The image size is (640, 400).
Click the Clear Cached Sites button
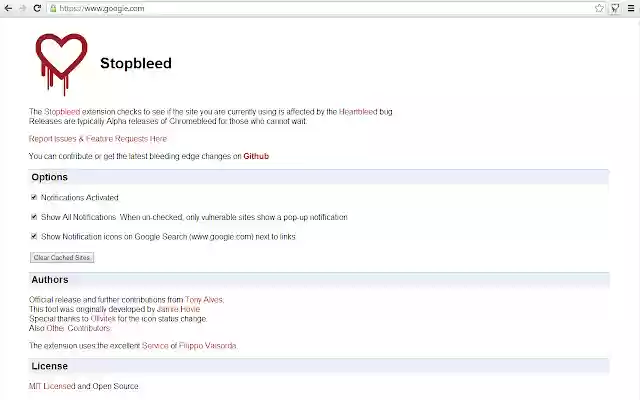pos(62,258)
